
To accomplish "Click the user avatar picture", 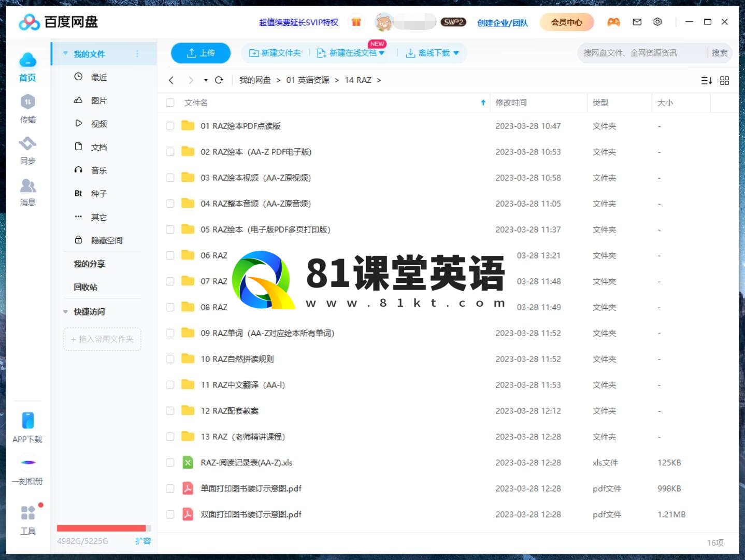I will point(383,22).
